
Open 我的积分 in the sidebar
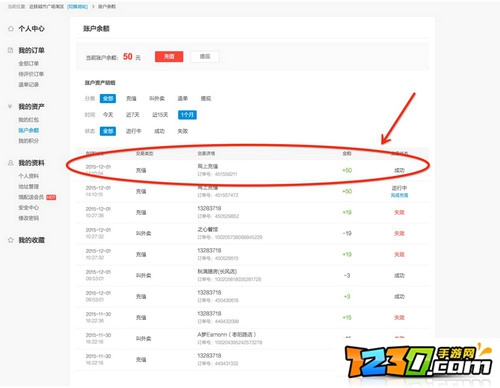(x=29, y=141)
